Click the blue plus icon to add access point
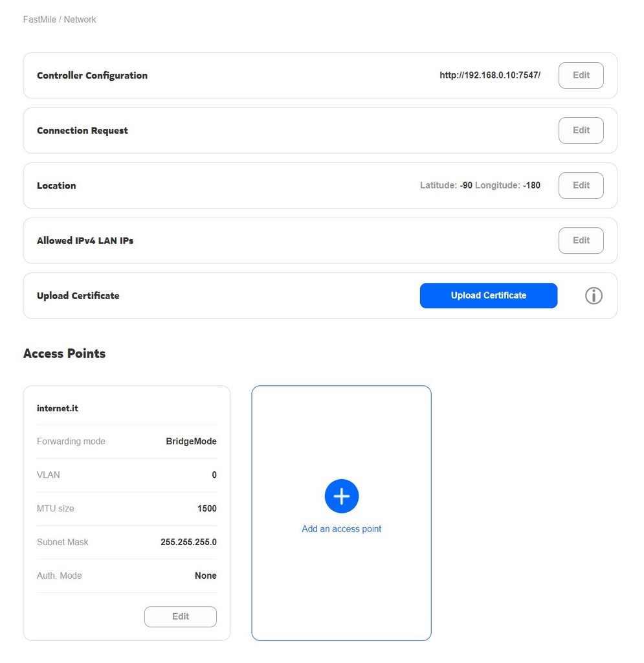 coord(342,497)
